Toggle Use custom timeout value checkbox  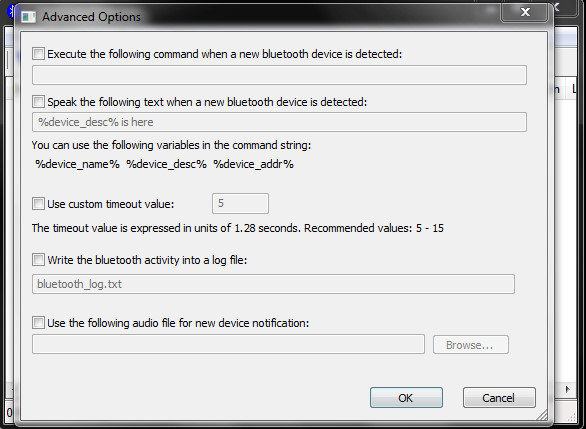pyautogui.click(x=38, y=204)
